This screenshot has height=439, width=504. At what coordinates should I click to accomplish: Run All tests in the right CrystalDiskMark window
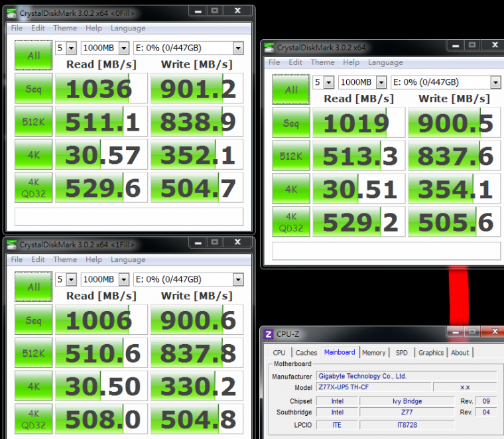point(291,90)
